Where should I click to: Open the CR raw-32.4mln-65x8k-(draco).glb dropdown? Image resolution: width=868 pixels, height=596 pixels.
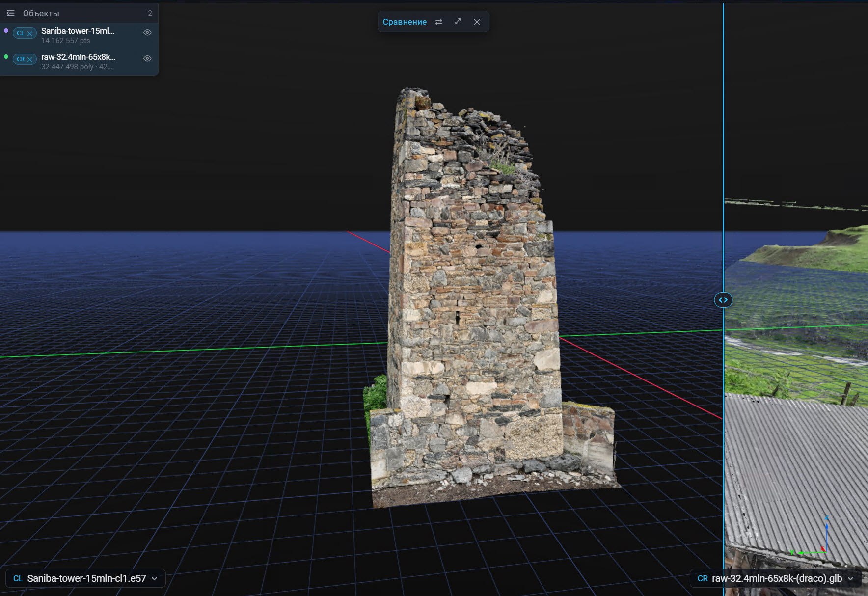pos(776,578)
